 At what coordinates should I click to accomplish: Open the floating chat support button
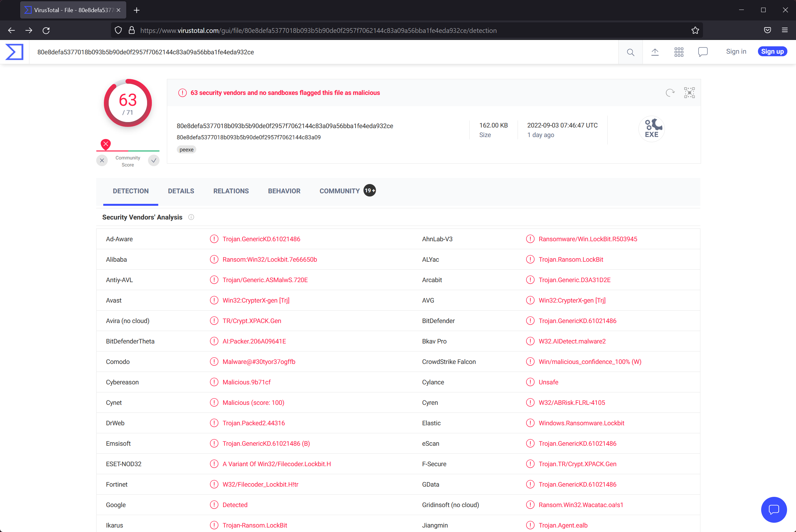(x=774, y=509)
